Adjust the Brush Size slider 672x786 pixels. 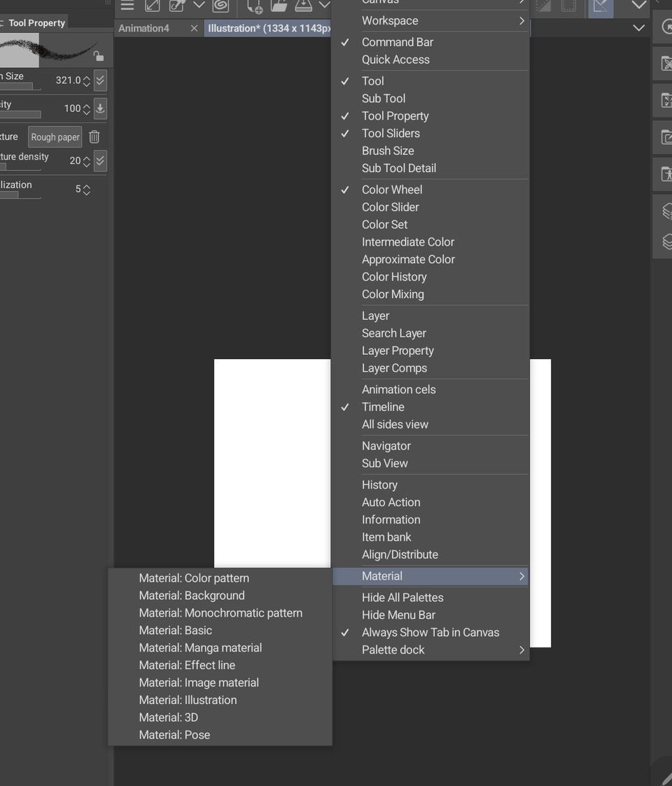17,86
